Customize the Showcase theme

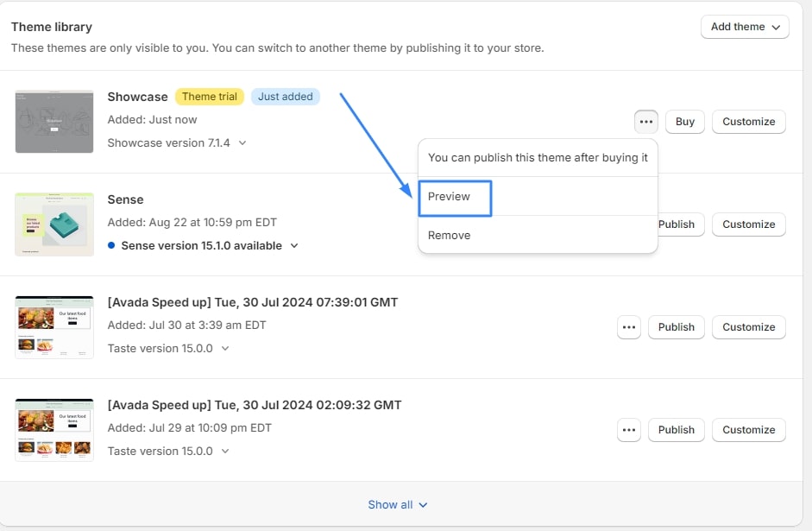tap(748, 122)
